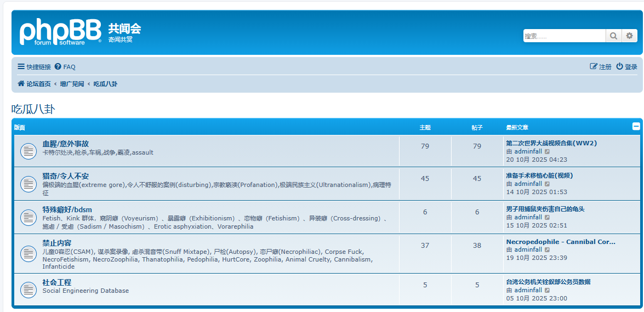This screenshot has height=312, width=644.
Task: Open the 准备手术移植心脏(视频) post link
Action: pos(539,175)
